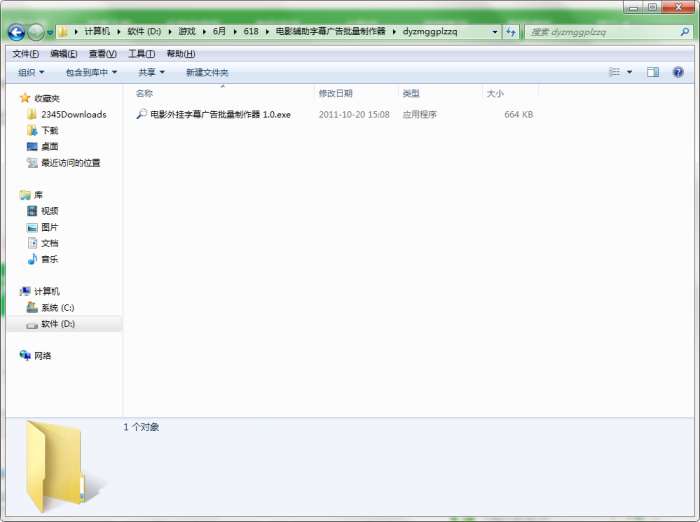Click the Back navigation arrow button
Viewport: 700px width, 522px height.
(17, 32)
